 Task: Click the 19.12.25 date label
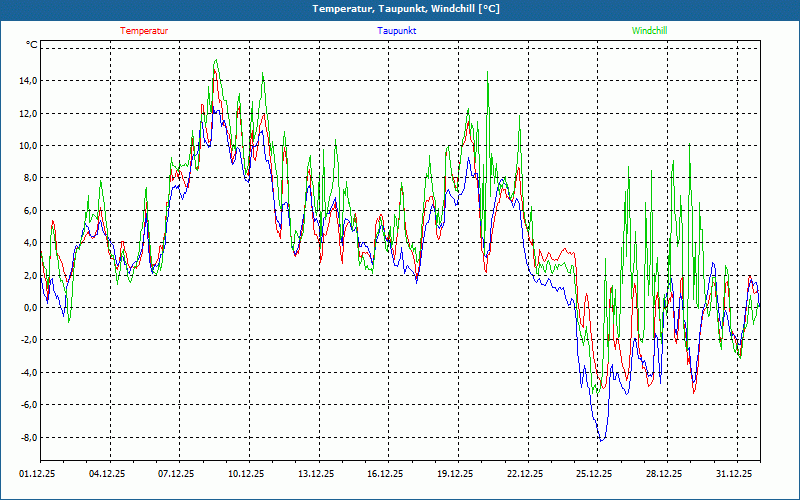point(455,474)
